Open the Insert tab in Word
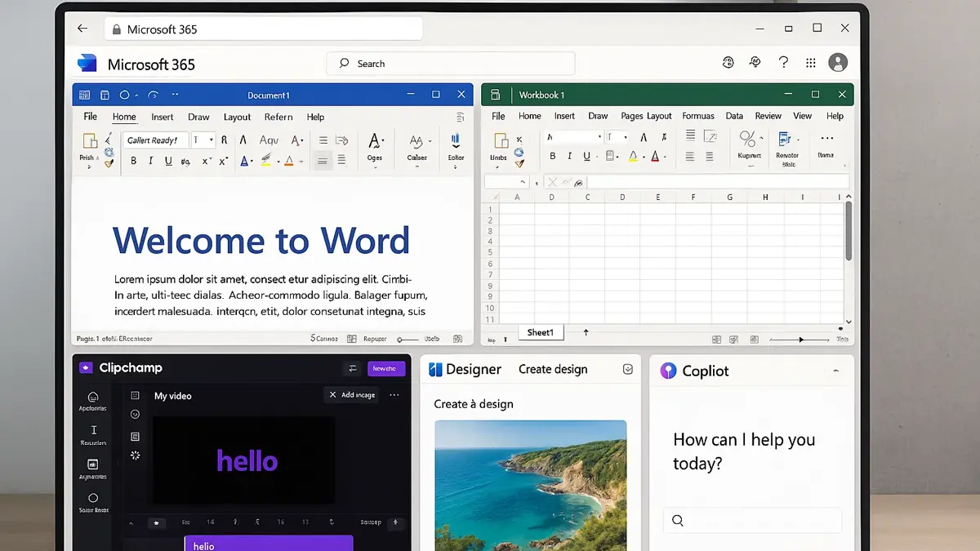The width and height of the screenshot is (980, 551). click(162, 117)
